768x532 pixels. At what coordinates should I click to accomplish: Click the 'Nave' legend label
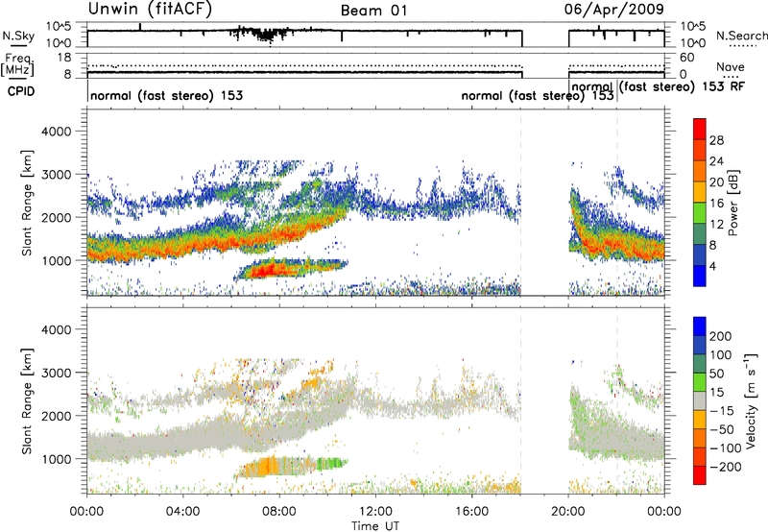[731, 66]
